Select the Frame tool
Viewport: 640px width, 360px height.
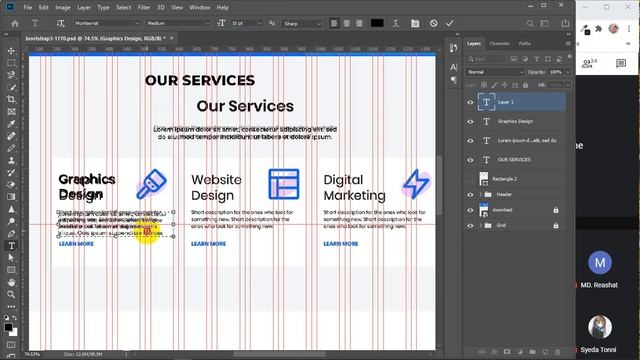(x=11, y=111)
